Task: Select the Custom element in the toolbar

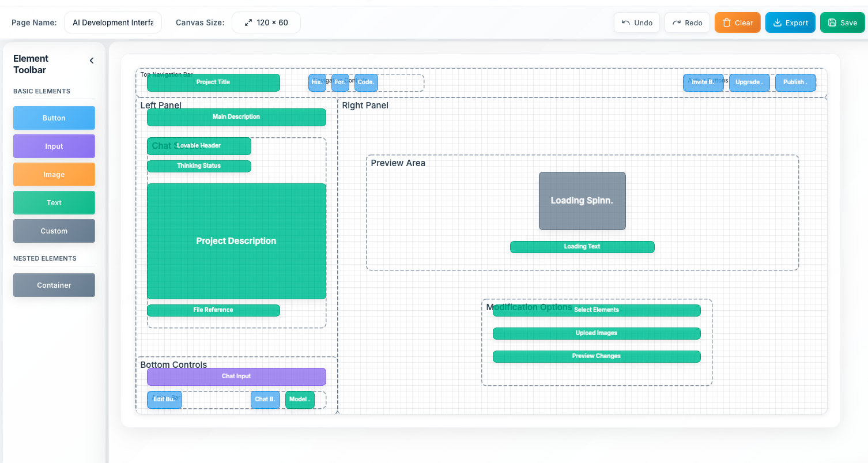Action: [x=54, y=231]
